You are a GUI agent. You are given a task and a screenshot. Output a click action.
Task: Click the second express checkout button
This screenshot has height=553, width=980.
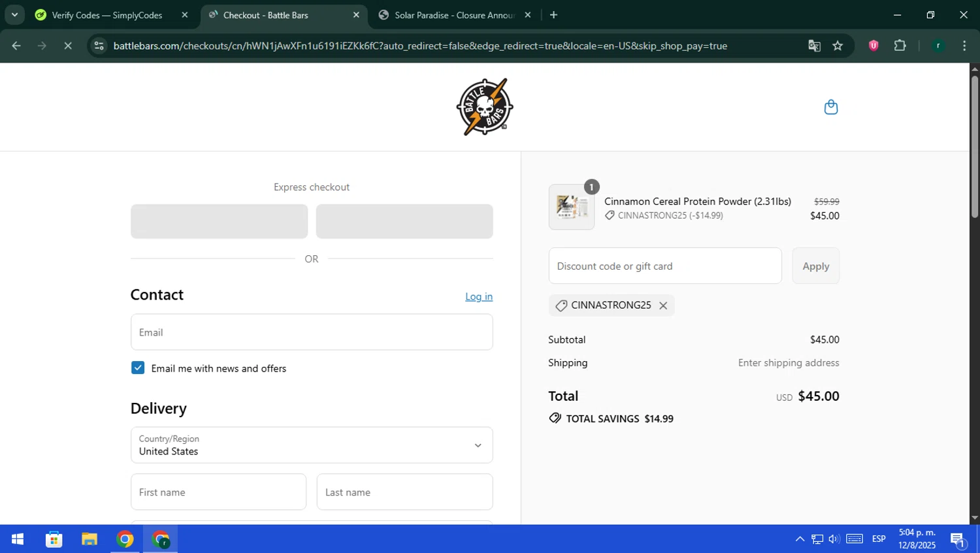tap(404, 221)
